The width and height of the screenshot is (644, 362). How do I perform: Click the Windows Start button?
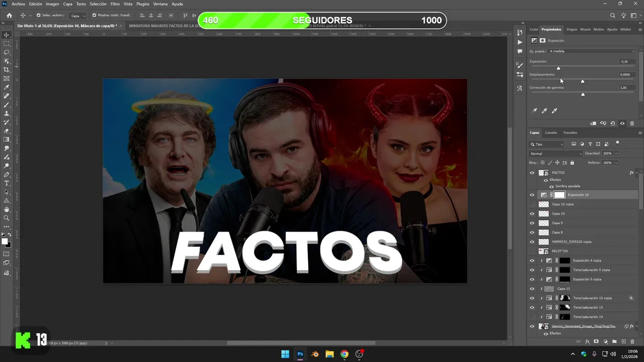[285, 354]
